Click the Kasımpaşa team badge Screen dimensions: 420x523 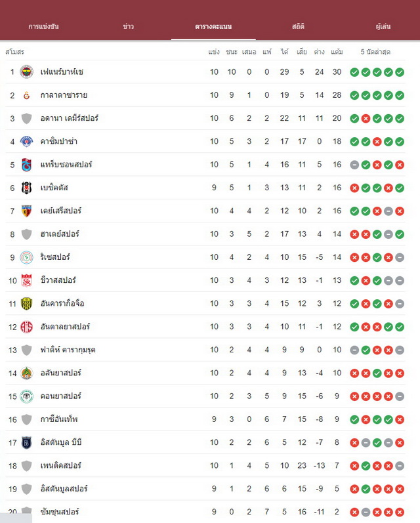click(x=26, y=142)
